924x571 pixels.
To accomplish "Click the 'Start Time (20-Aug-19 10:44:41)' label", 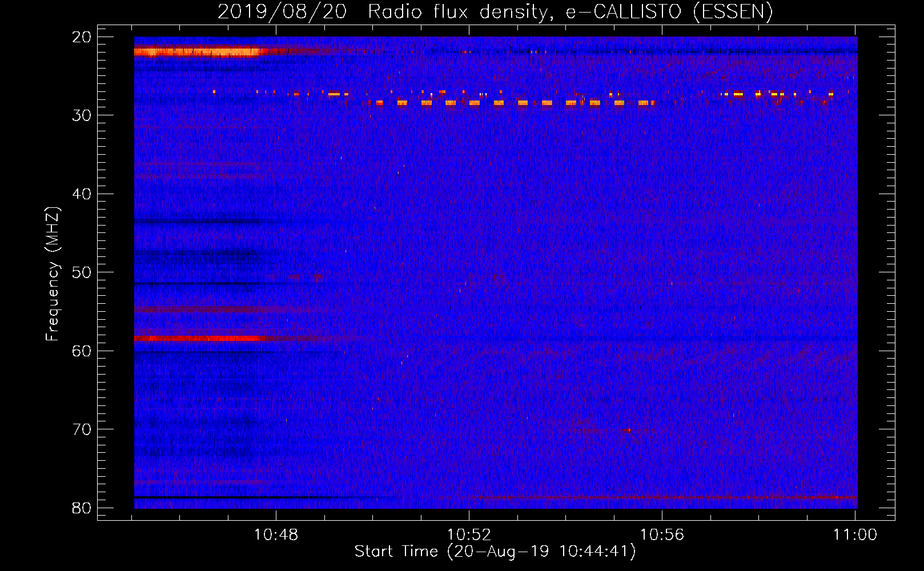I will click(495, 552).
